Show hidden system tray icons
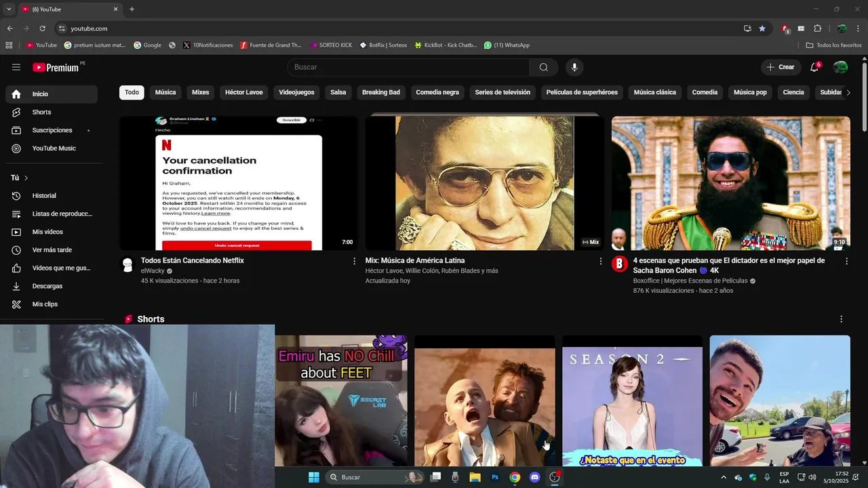 [x=723, y=477]
